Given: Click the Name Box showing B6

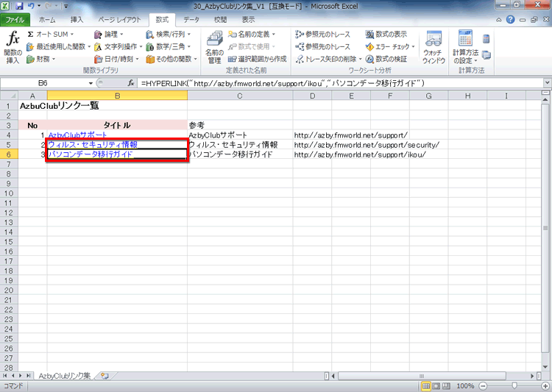Looking at the screenshot, I should coord(43,83).
